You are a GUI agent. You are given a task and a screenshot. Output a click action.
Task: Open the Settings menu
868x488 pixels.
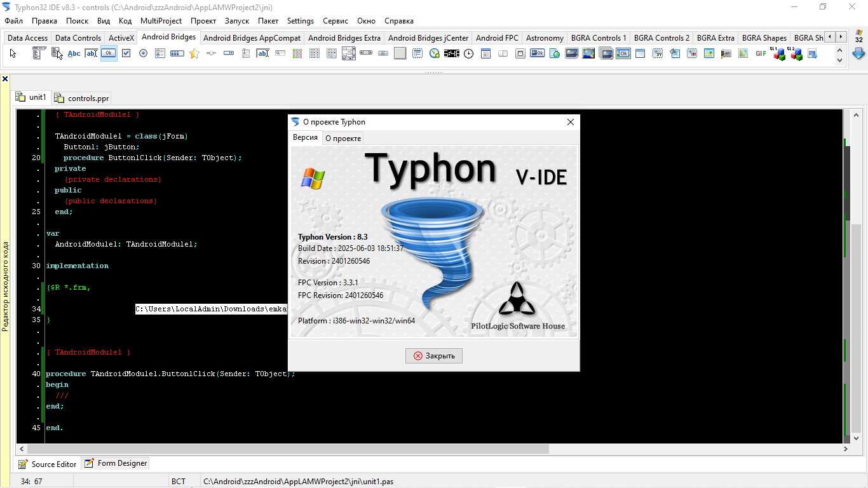[301, 21]
